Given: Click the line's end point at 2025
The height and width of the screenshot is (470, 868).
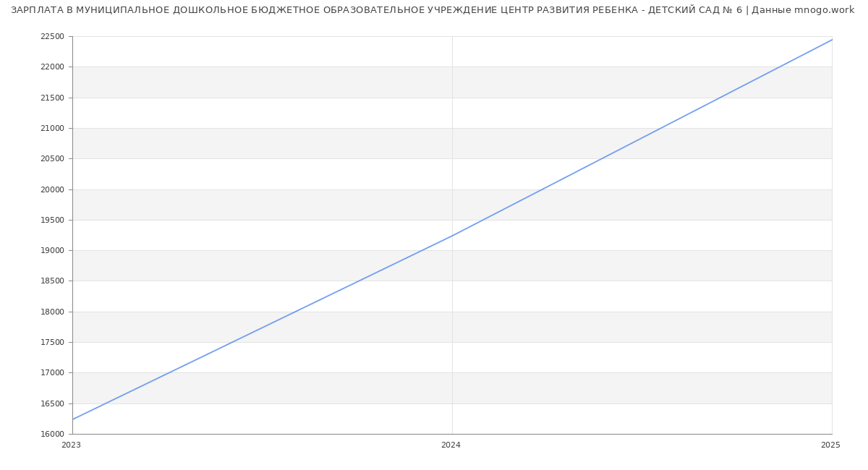Looking at the screenshot, I should tap(832, 40).
